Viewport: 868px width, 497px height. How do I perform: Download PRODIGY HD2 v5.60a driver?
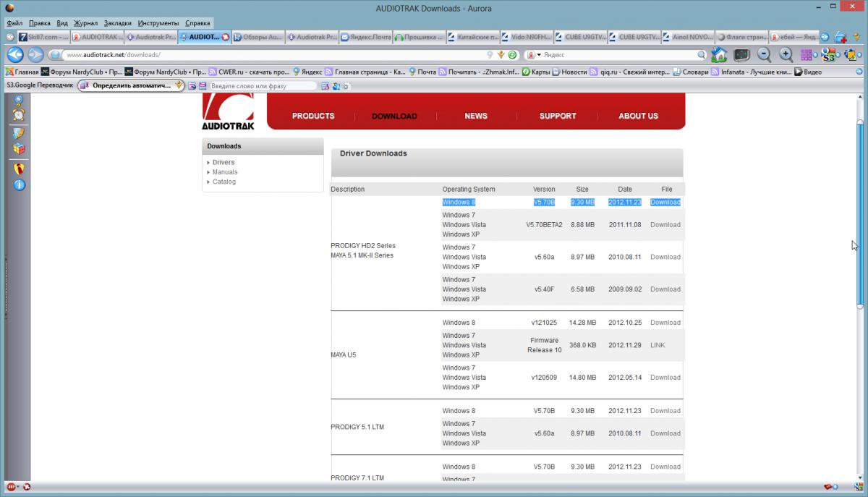tap(665, 257)
